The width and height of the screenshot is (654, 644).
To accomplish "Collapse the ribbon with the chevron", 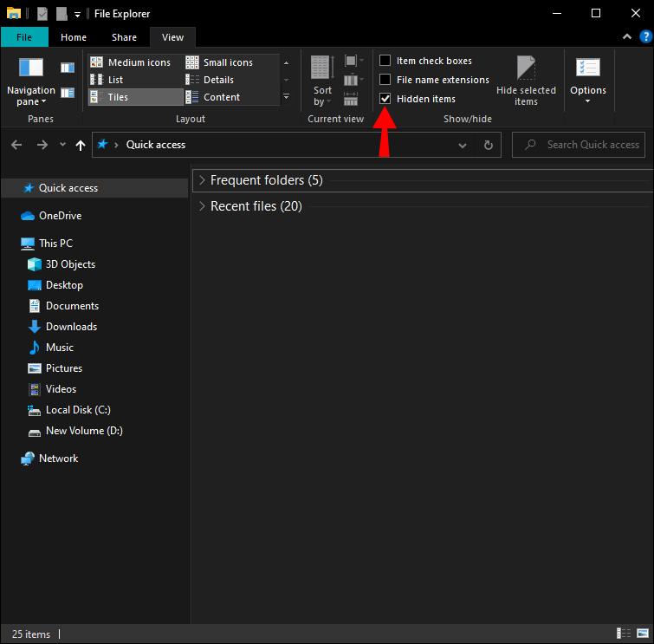I will 626,36.
